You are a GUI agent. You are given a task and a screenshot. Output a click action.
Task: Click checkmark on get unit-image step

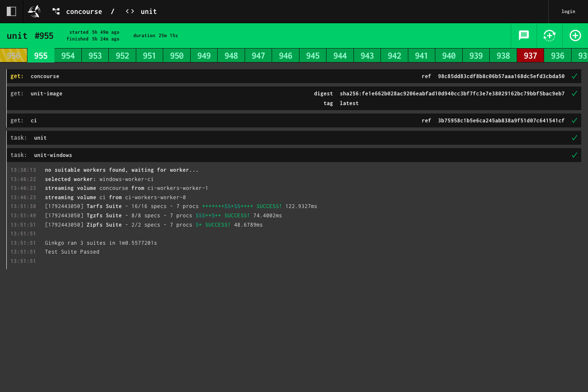tap(574, 94)
